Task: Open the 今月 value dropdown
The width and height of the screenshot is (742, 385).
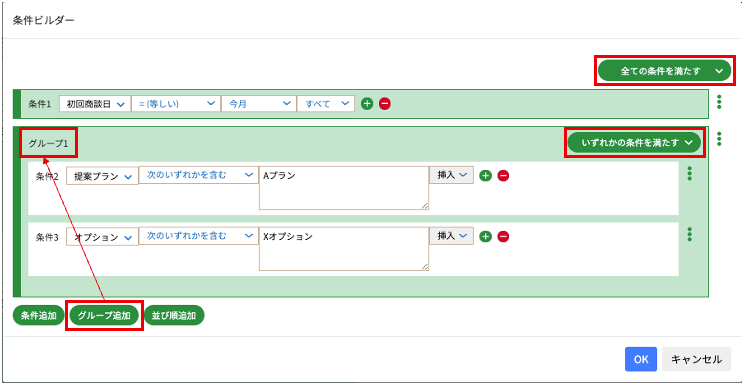Action: (259, 104)
